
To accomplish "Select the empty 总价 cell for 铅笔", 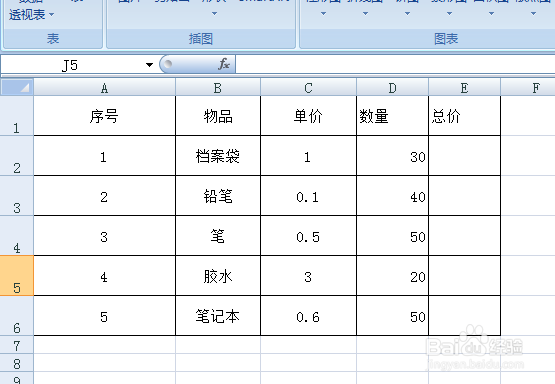I will 464,196.
